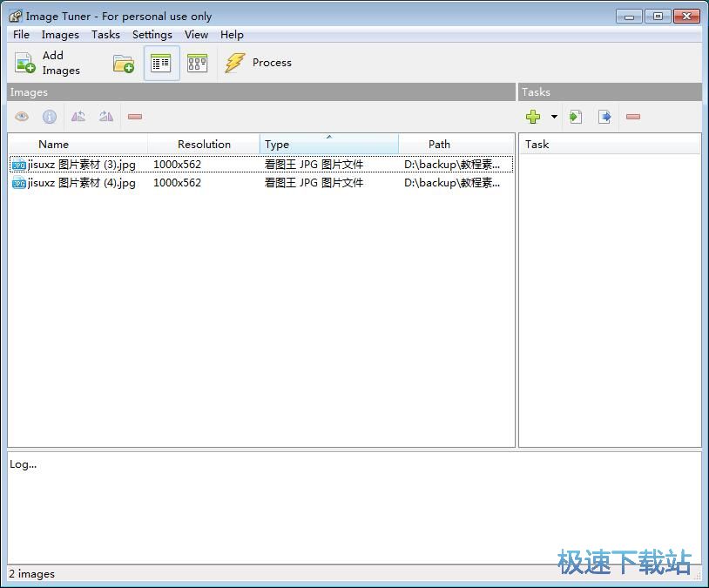Sort by Type column header

(x=329, y=145)
